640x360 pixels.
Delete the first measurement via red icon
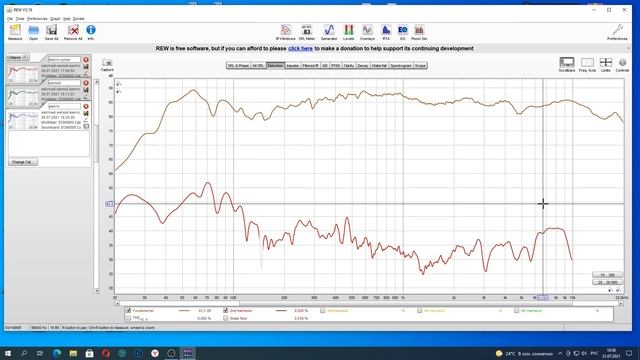coord(86,60)
